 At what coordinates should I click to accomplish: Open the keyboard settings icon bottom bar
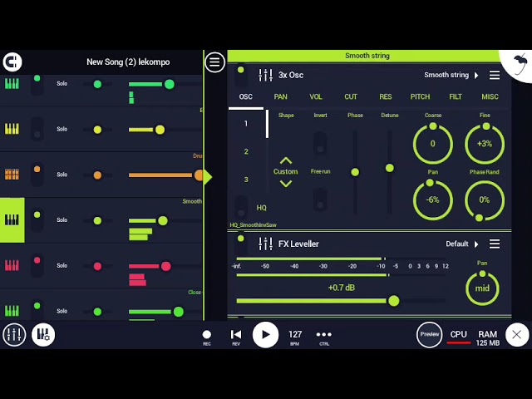[x=43, y=335]
